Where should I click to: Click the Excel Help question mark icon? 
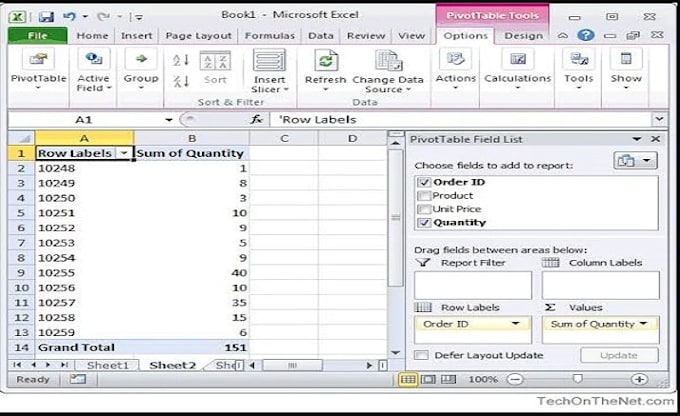[585, 35]
